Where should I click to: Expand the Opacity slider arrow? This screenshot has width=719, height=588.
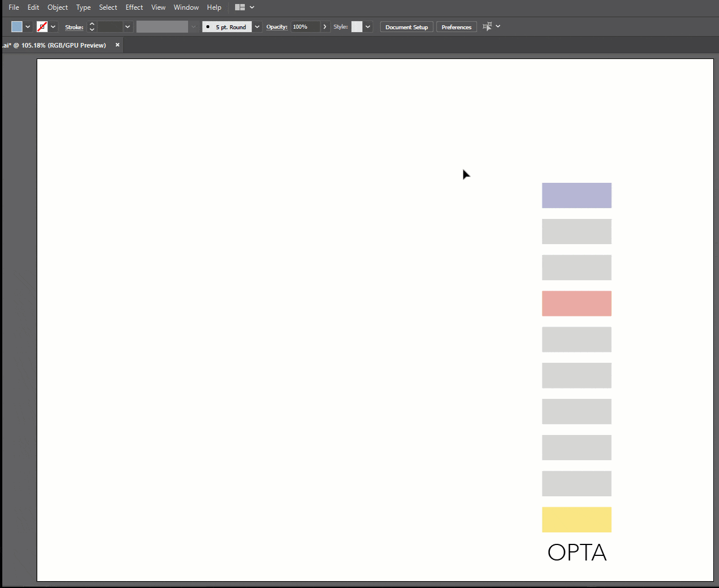coord(325,27)
